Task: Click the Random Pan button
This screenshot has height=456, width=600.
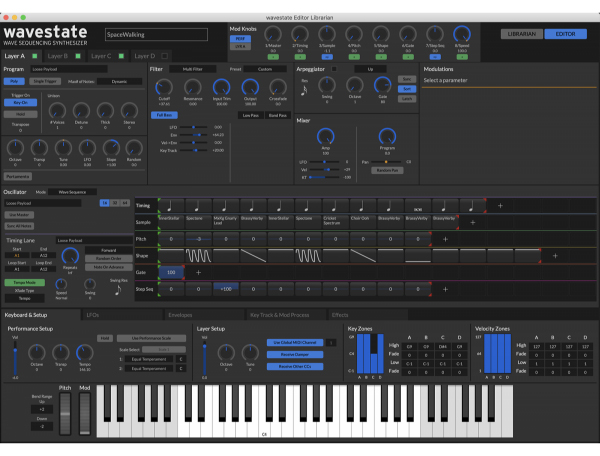Action: [x=387, y=170]
